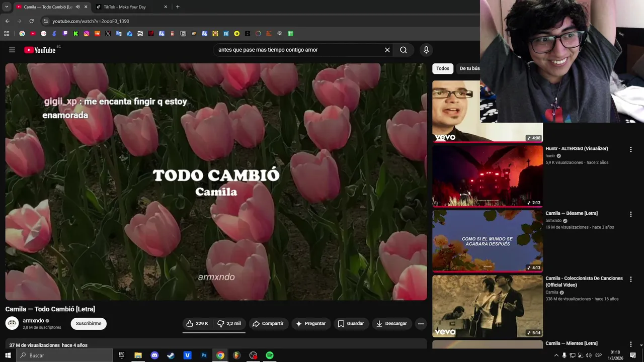Click the Coleccionista De Canciones thumbnail
The height and width of the screenshot is (362, 644).
(488, 306)
